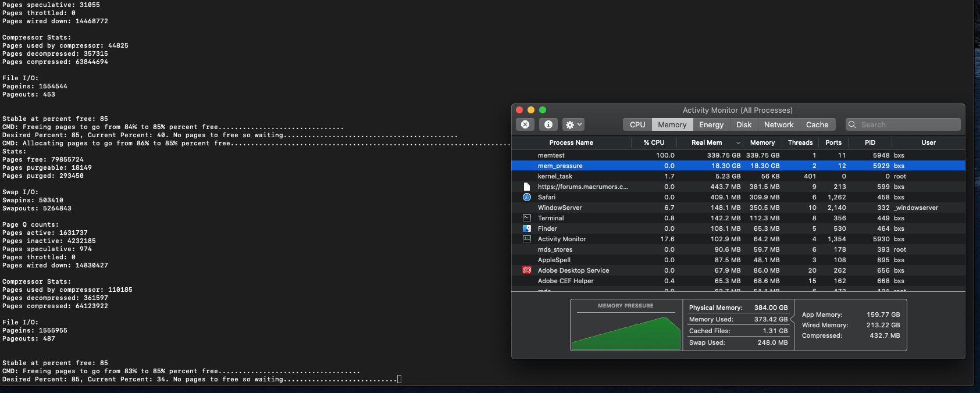The height and width of the screenshot is (393, 980).
Task: Switch to the Cache tab
Action: (817, 124)
